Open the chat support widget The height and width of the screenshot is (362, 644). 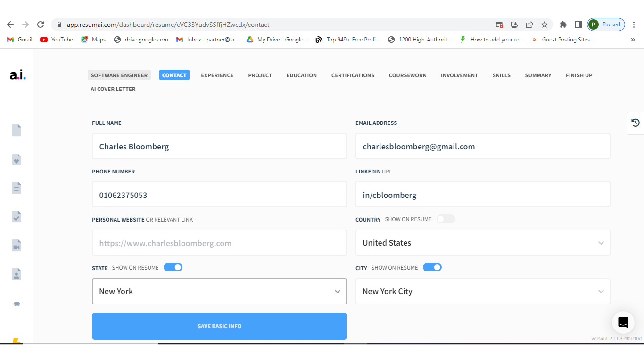(623, 322)
